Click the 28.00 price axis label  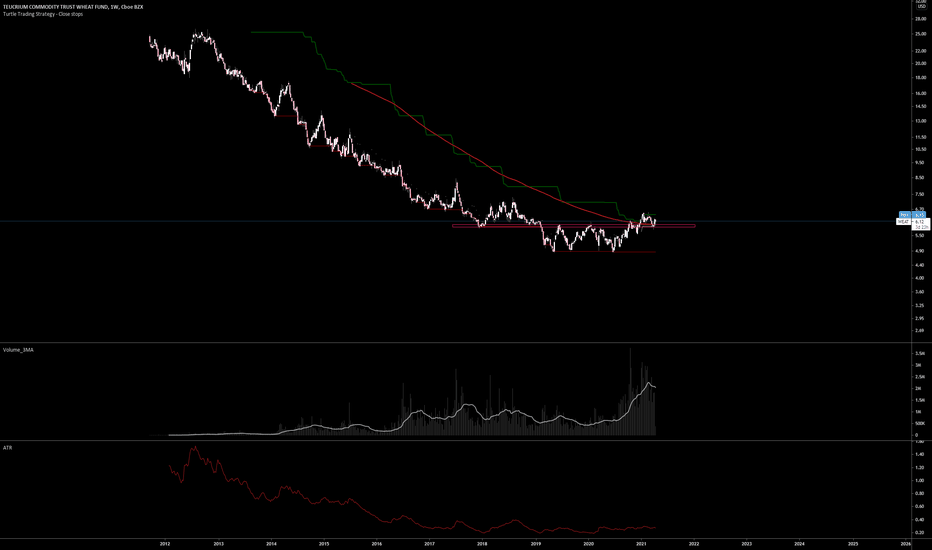coord(920,19)
